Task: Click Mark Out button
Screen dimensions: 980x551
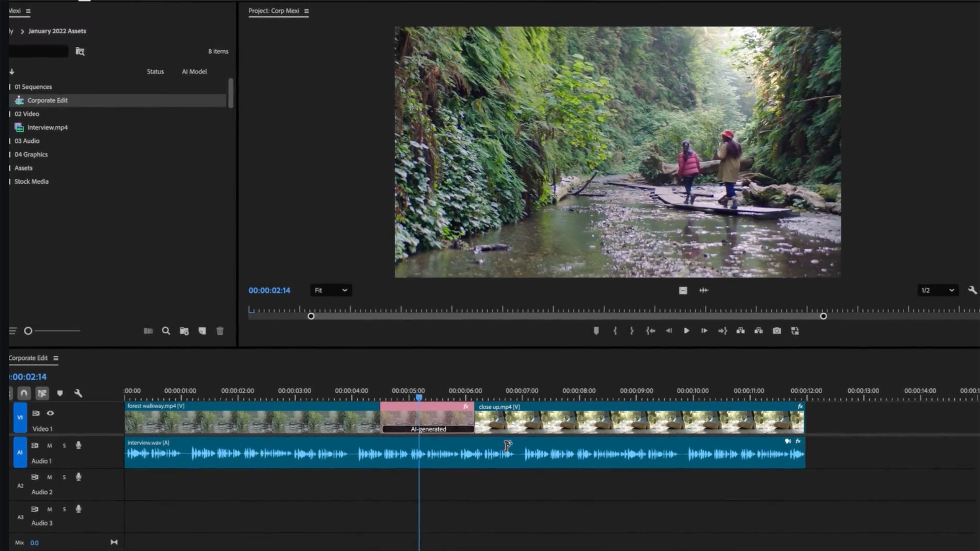Action: click(x=632, y=331)
